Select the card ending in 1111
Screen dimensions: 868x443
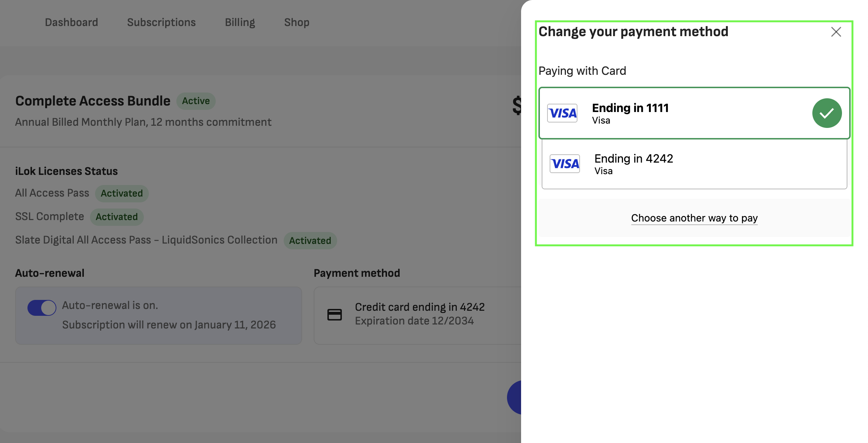[x=687, y=113]
